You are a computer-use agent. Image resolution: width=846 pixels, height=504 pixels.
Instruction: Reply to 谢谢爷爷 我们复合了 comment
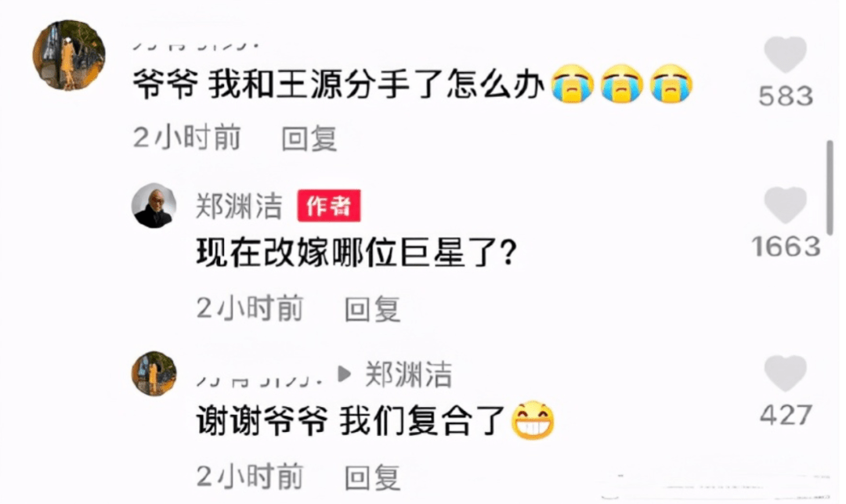pyautogui.click(x=372, y=477)
